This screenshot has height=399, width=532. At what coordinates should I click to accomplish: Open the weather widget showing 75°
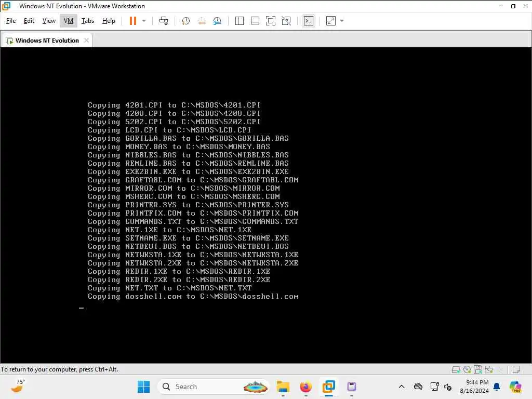(18, 387)
